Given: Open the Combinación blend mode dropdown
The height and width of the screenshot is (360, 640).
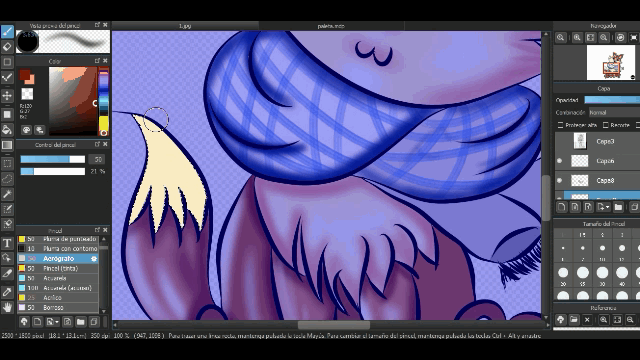Looking at the screenshot, I should click(x=614, y=112).
